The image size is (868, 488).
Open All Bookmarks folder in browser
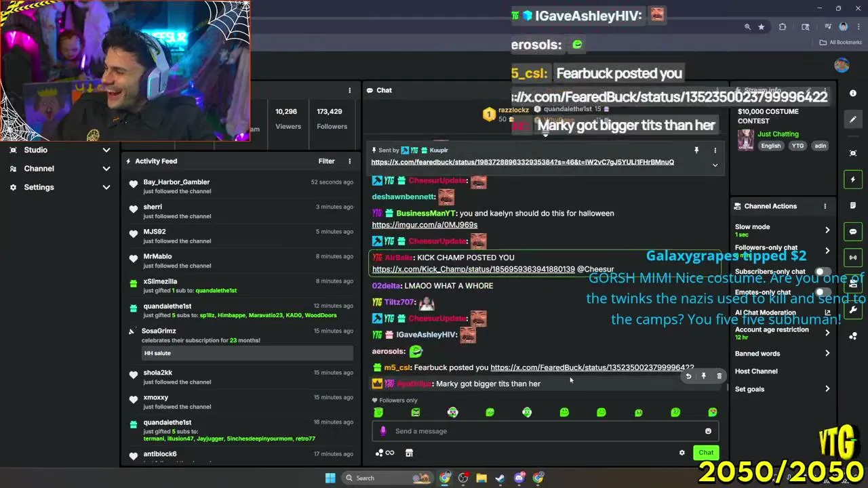click(x=841, y=42)
